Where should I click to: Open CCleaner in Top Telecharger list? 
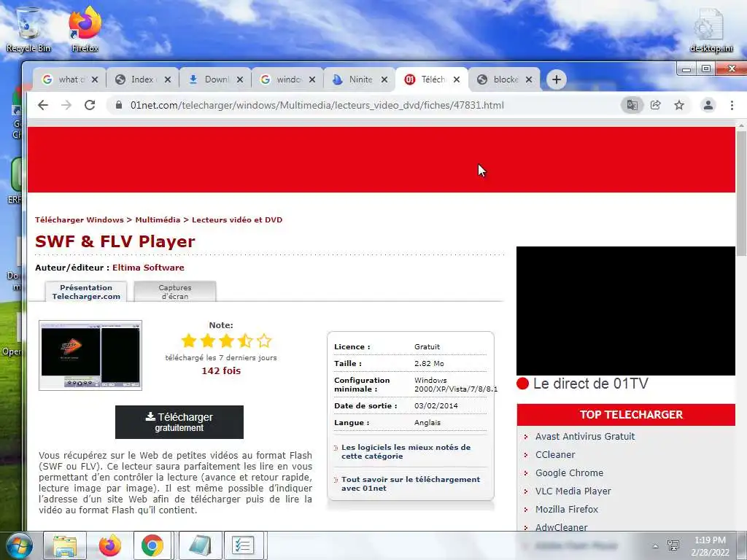point(555,455)
